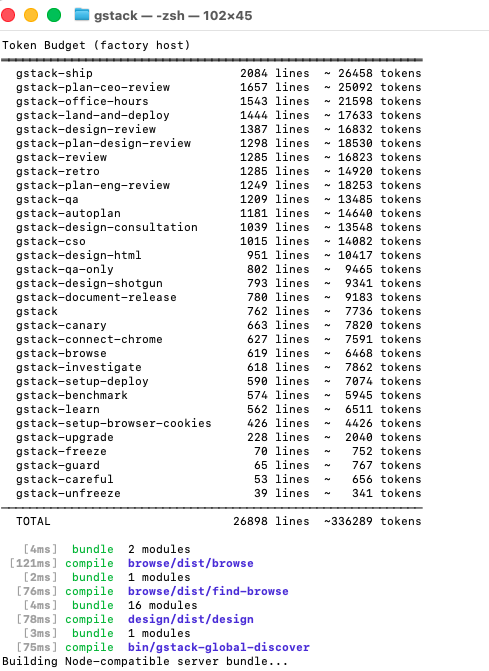Click the 'gstack-office-hours' row name
The image size is (489, 671).
pos(82,101)
